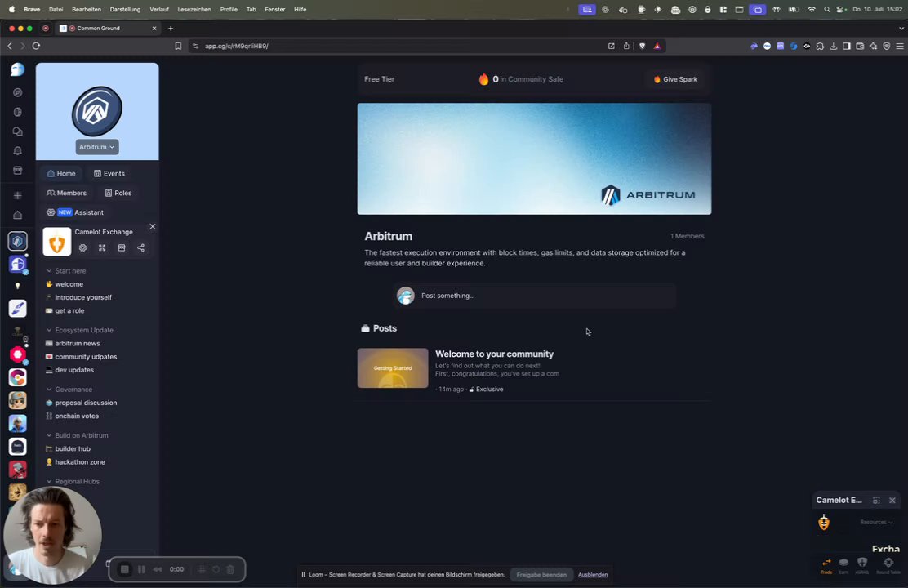908x588 pixels.
Task: Open the browser downloads icon
Action: tap(834, 46)
